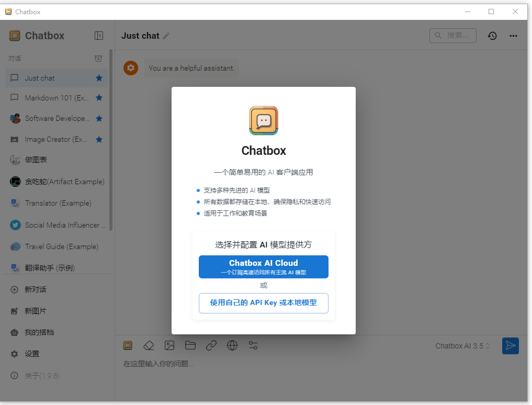
Task: Open Social Media Influencer conversation
Action: coord(56,225)
